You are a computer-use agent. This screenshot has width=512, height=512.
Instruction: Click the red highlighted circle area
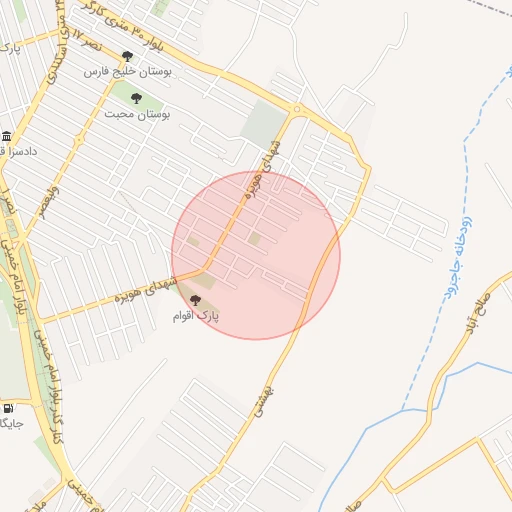pyautogui.click(x=256, y=255)
